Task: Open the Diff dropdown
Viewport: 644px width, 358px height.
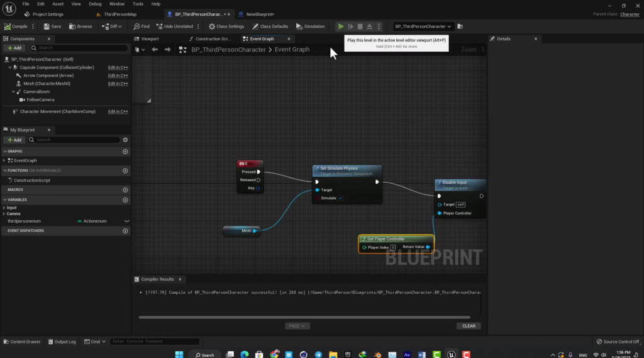Action: pos(112,26)
